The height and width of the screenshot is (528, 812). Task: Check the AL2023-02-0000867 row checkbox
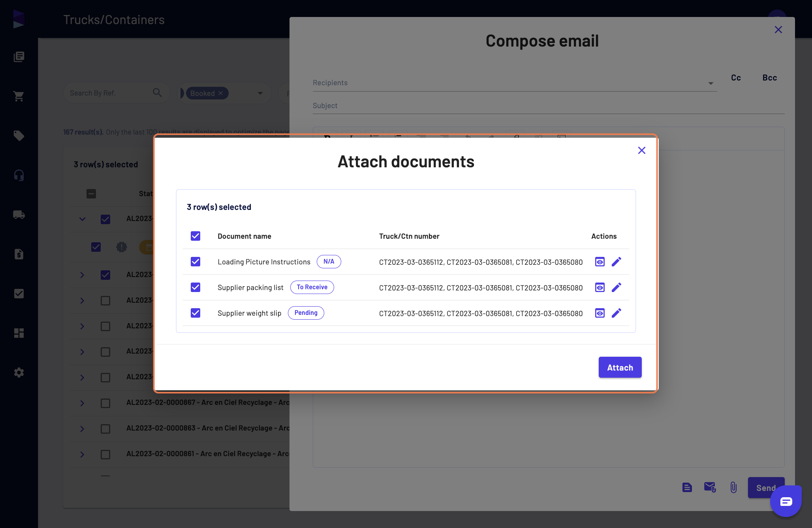point(105,403)
